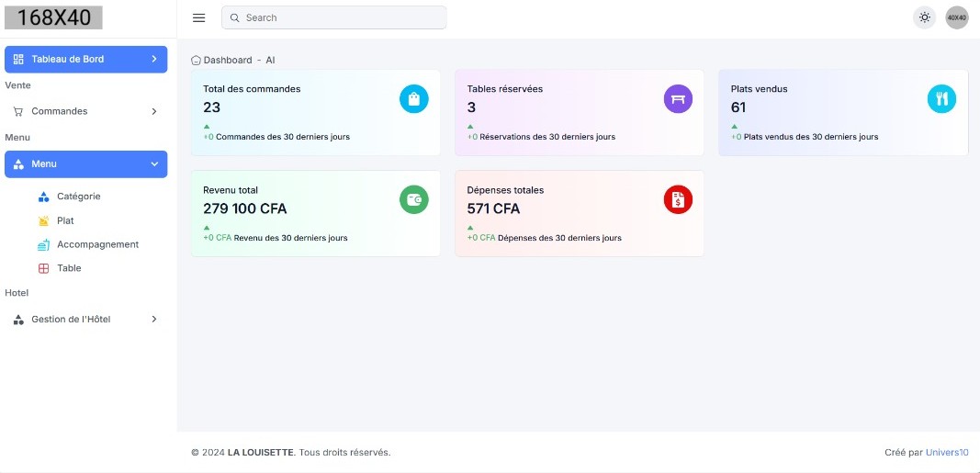Click the Menu shapes icon in sidebar
Screen dimensions: 980x473
(18, 163)
